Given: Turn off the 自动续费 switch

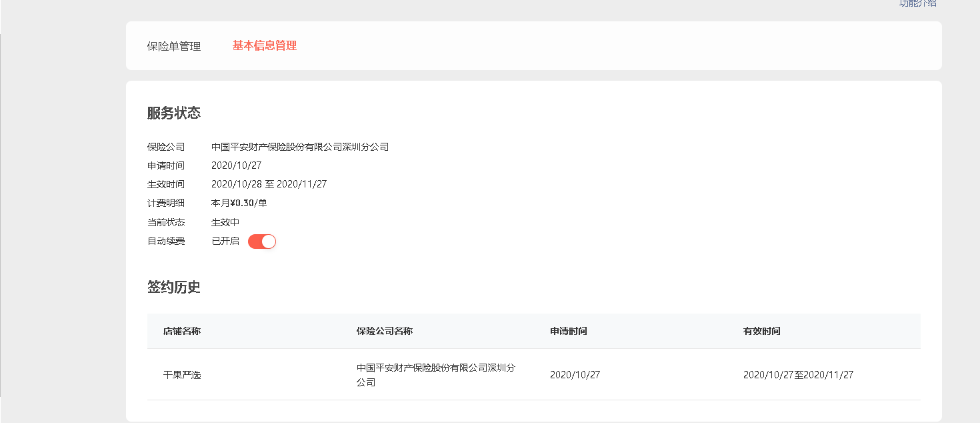Looking at the screenshot, I should [262, 242].
